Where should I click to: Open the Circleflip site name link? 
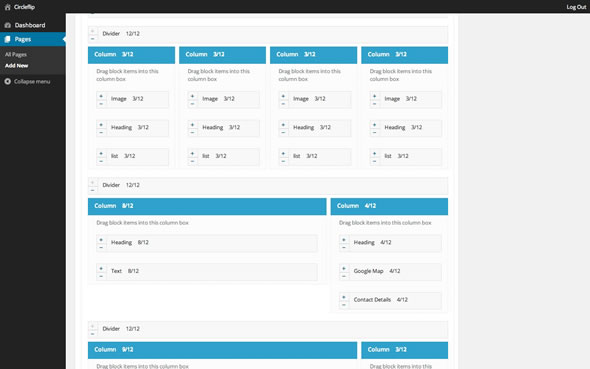coord(24,7)
